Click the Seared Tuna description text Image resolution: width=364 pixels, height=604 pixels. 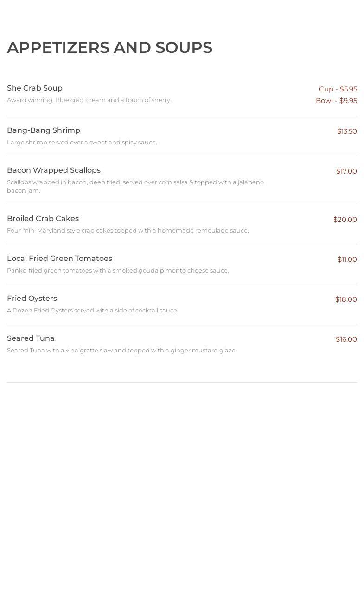(121, 351)
